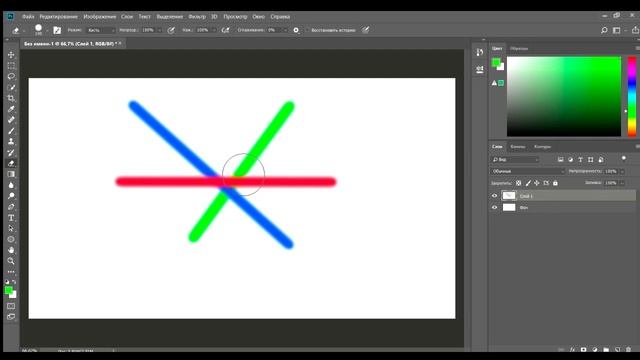Viewport: 640px width, 360px height.
Task: Select the Blur tool
Action: (11, 185)
